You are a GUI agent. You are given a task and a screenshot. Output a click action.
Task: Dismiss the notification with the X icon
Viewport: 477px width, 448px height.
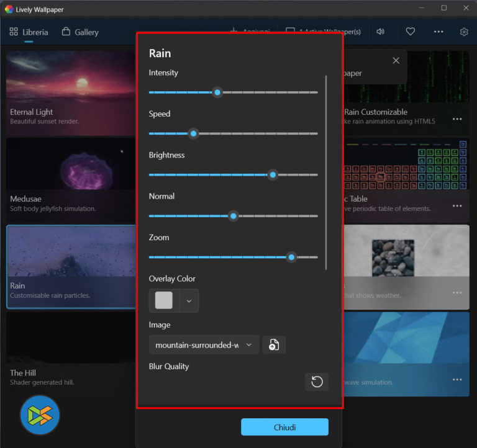(x=396, y=61)
